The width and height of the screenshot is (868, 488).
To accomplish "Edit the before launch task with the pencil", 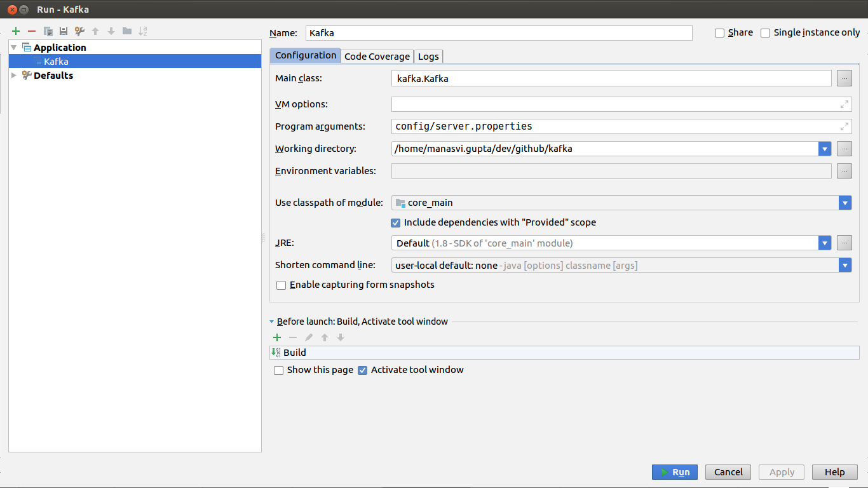I will (x=309, y=337).
